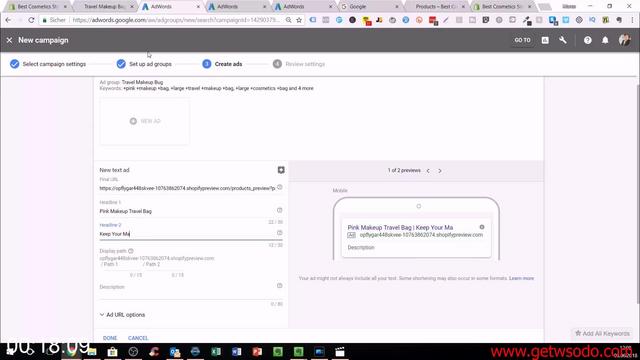Go to Set up ad groups step
Viewport: 640px width, 360px height.
click(144, 64)
